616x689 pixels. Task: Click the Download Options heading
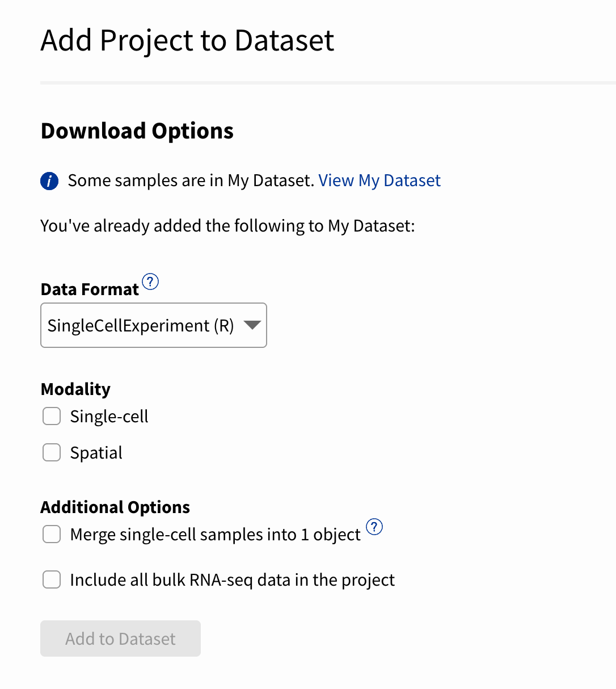(x=137, y=131)
